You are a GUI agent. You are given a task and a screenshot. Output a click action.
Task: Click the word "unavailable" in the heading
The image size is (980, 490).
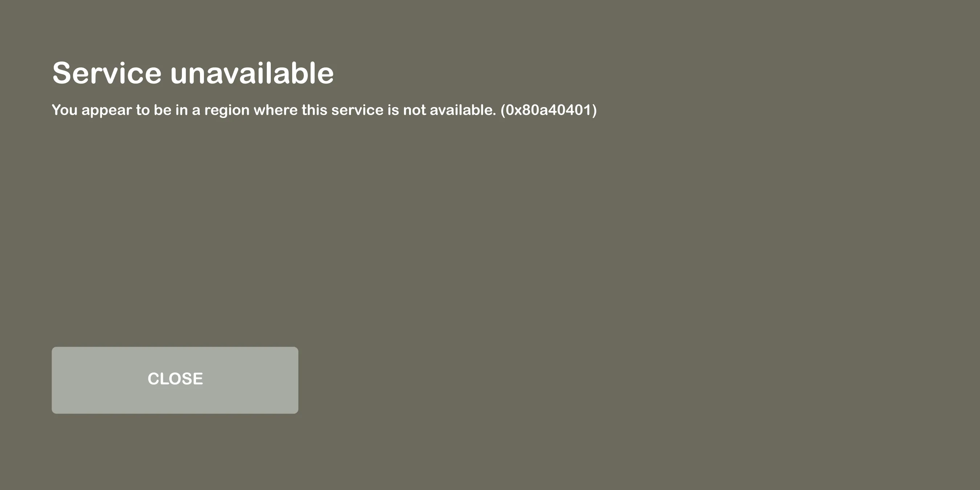252,73
